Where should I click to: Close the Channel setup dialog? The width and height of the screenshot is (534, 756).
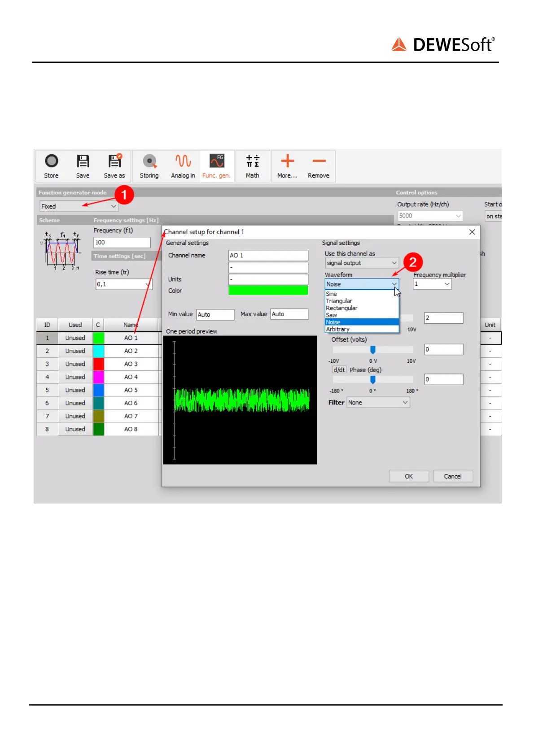click(472, 232)
